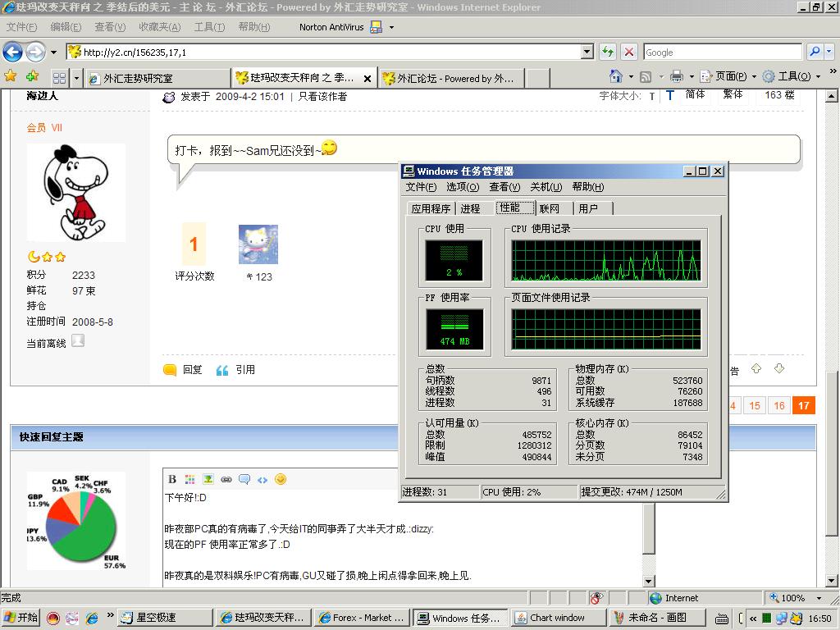Open the Quick Tabs grid icon

59,78
